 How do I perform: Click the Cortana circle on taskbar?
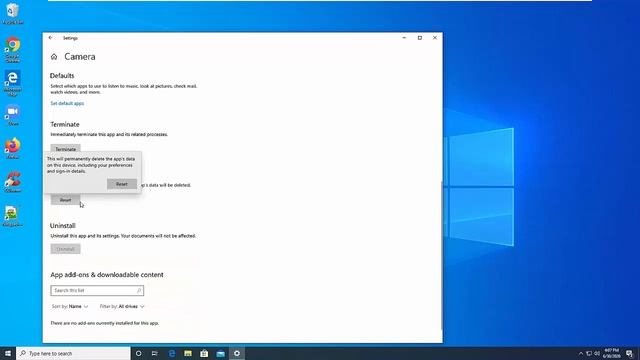coord(138,353)
